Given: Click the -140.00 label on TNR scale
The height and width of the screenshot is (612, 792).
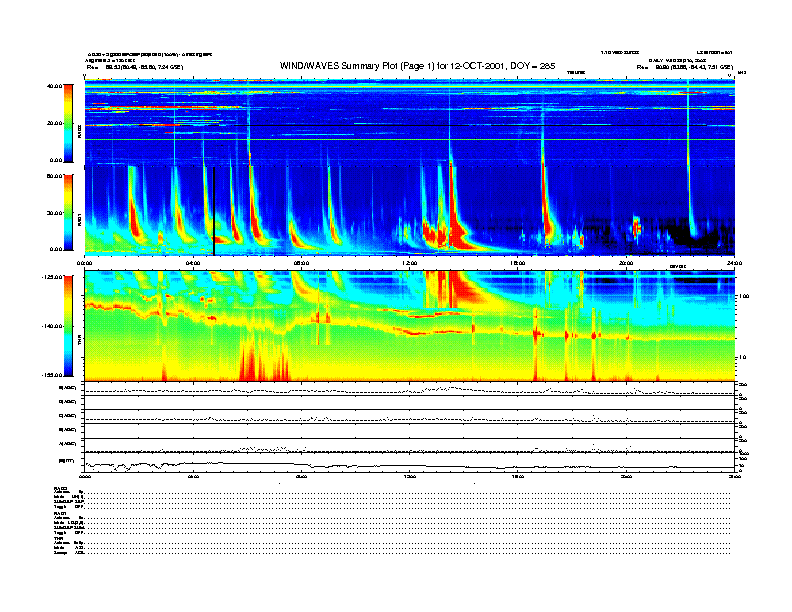Looking at the screenshot, I should 52,326.
